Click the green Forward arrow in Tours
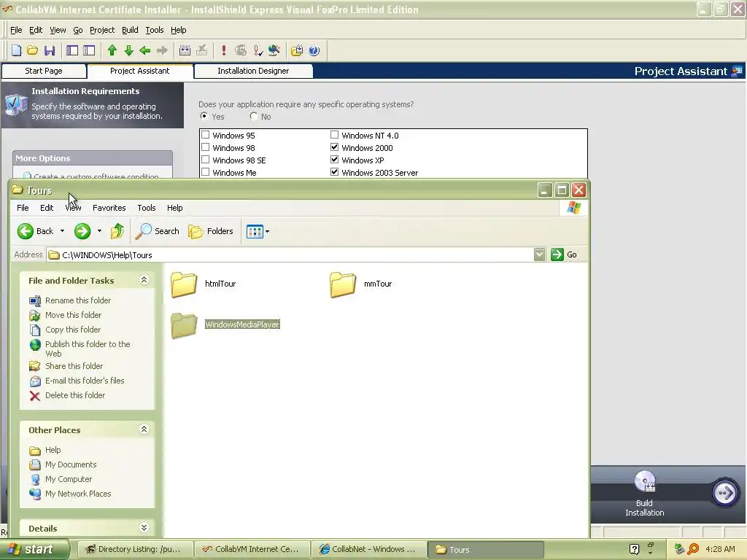 [82, 231]
